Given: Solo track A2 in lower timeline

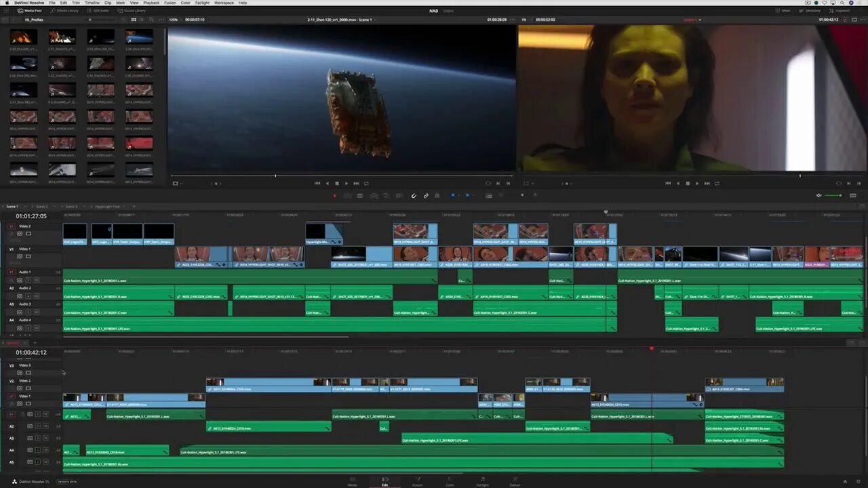Looking at the screenshot, I should click(x=37, y=426).
